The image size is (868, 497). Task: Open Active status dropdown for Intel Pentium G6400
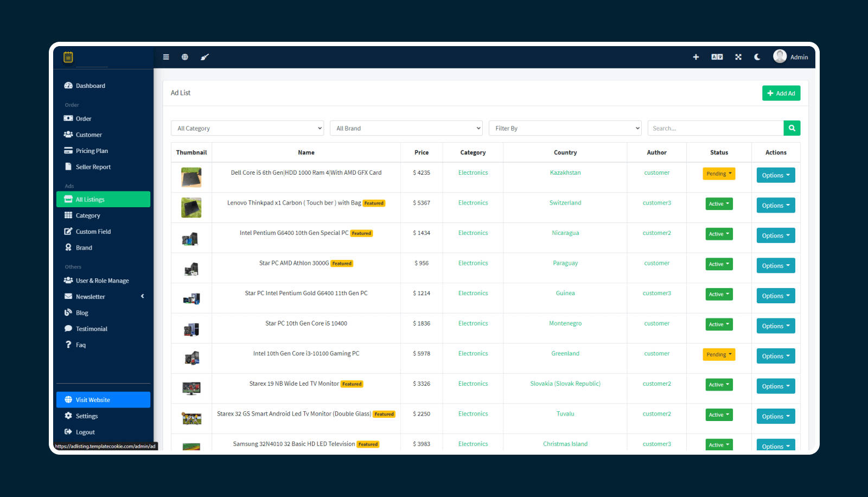719,234
